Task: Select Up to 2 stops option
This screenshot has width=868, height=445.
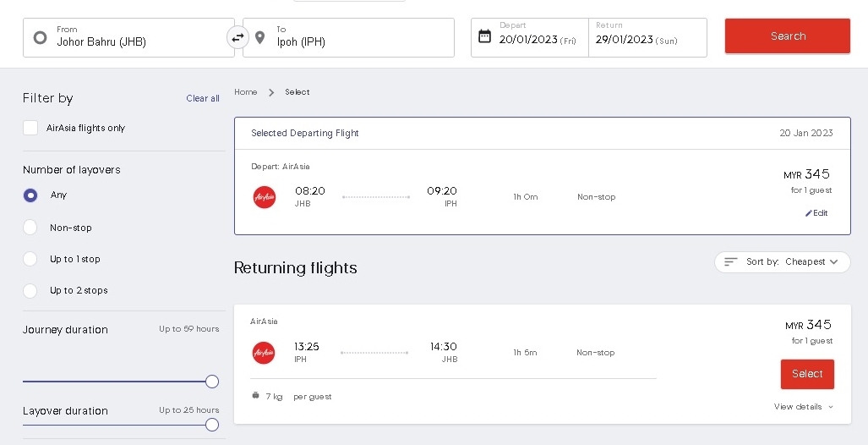Action: [x=30, y=290]
